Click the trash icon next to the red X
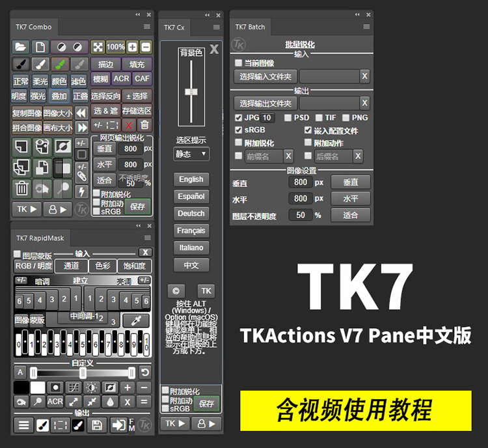 pyautogui.click(x=144, y=125)
